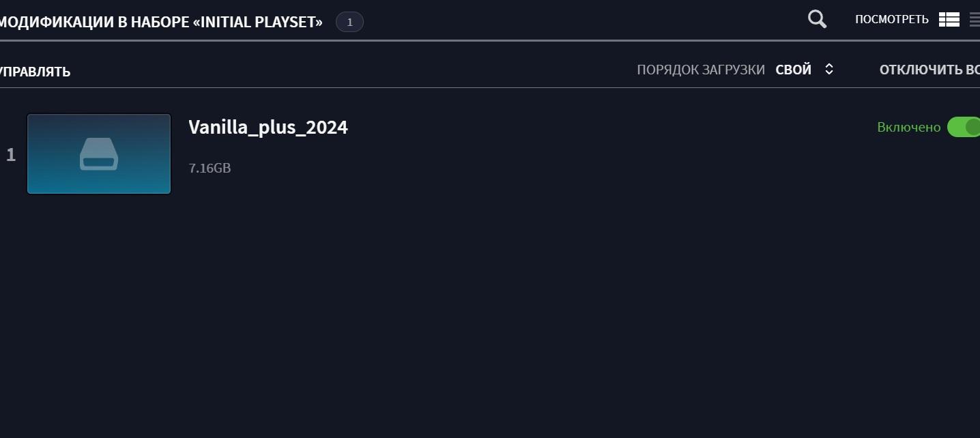
Task: Click the load position number 1 of the mod
Action: click(11, 155)
